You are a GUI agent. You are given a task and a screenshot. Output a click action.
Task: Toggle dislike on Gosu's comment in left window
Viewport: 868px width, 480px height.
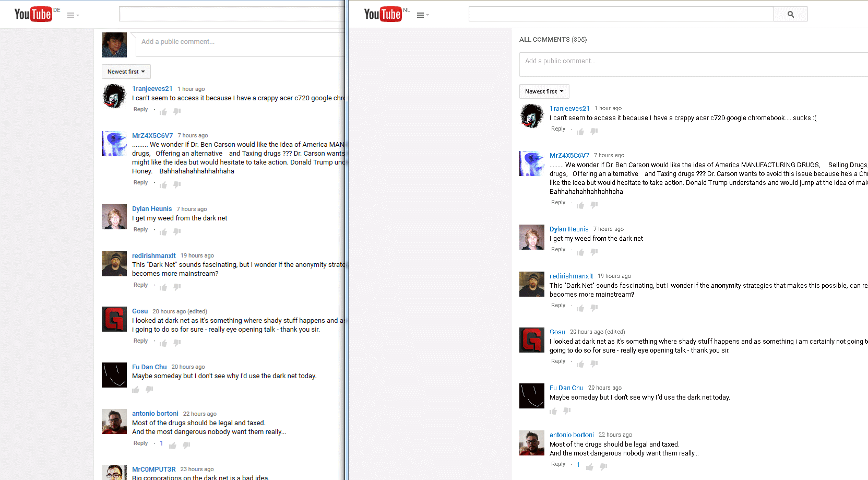click(177, 343)
